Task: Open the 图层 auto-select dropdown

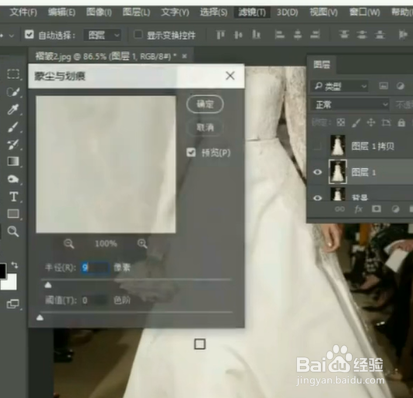Action: coord(102,35)
